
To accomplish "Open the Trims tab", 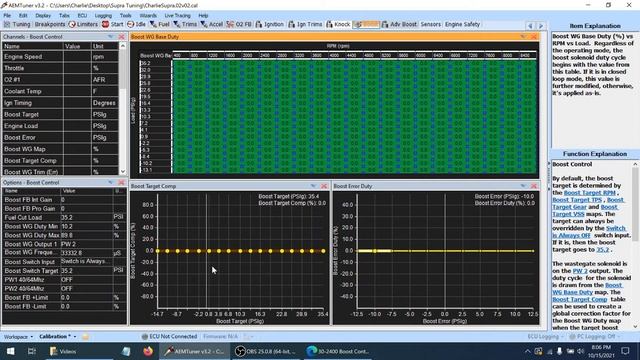I will [x=185, y=24].
